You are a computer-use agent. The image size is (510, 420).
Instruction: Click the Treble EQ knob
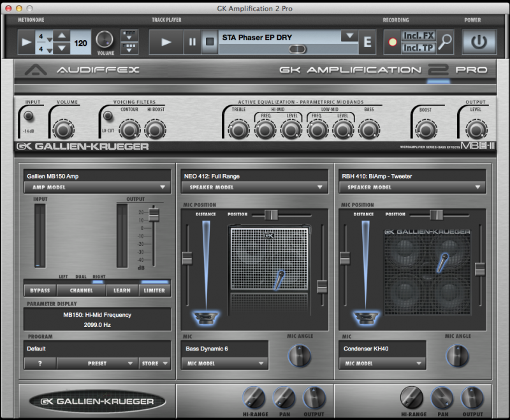238,130
